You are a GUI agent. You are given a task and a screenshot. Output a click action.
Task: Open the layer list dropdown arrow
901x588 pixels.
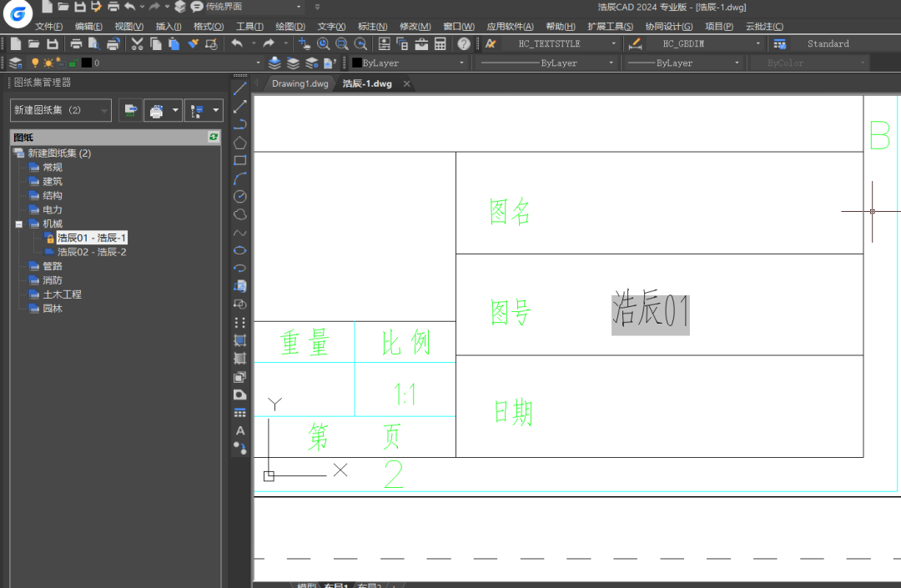pyautogui.click(x=258, y=63)
